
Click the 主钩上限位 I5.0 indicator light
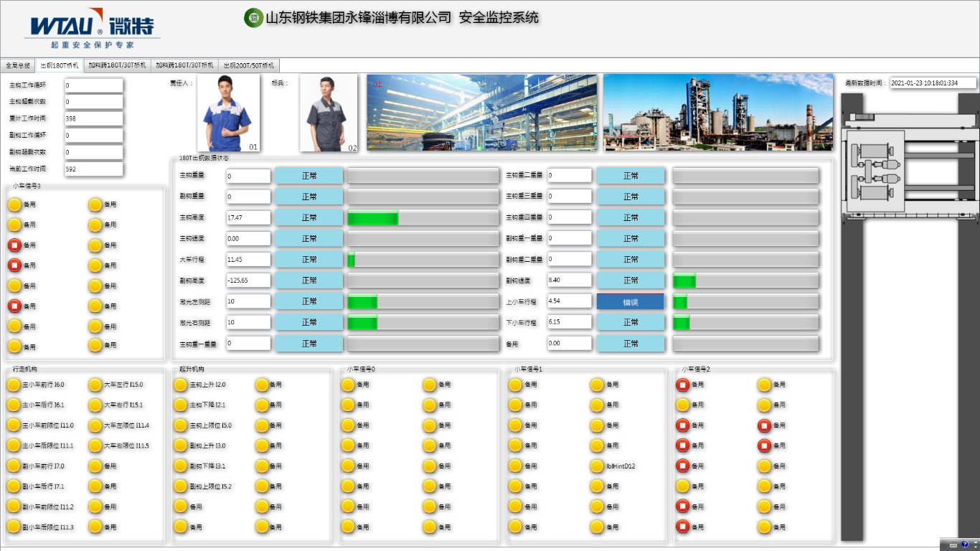pos(181,426)
